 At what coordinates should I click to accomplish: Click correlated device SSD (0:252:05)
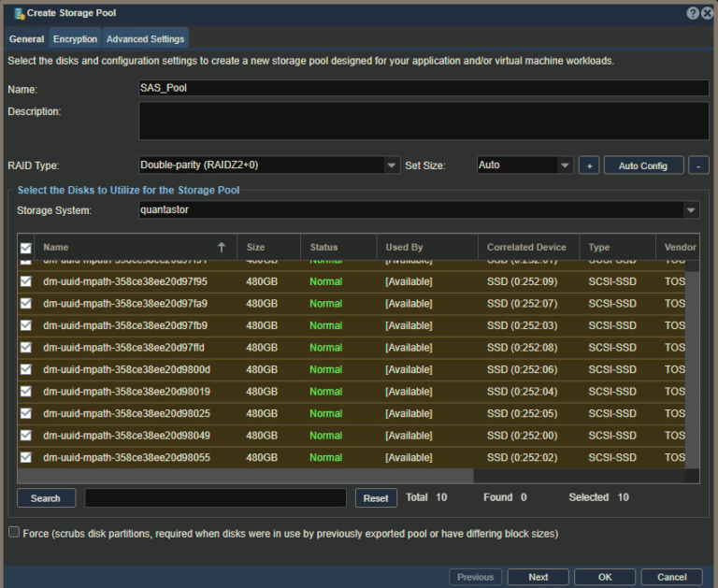(x=522, y=413)
